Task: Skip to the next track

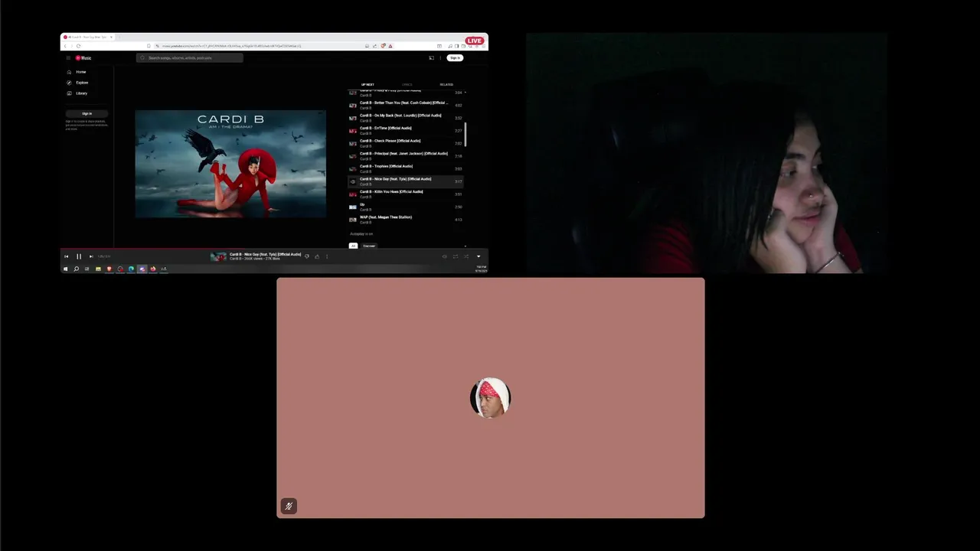Action: pyautogui.click(x=90, y=256)
